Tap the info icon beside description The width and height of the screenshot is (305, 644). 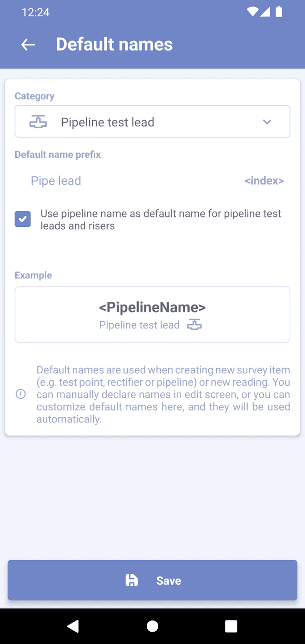coord(21,394)
